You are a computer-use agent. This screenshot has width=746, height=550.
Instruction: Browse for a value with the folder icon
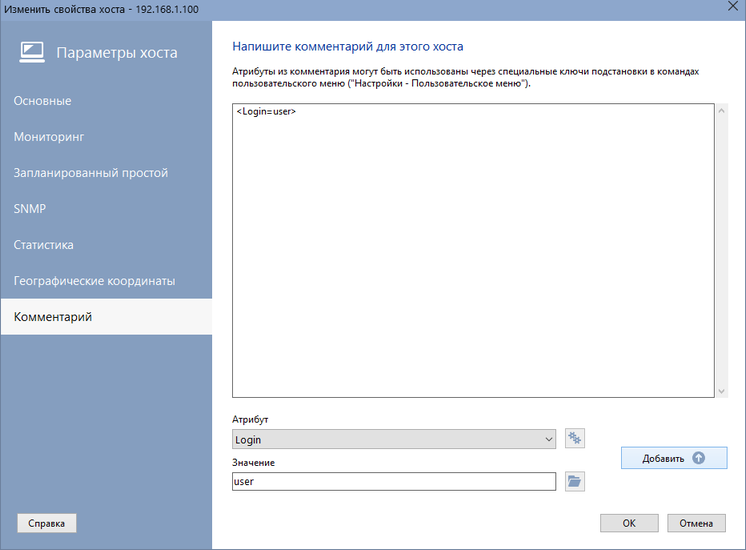tap(575, 481)
